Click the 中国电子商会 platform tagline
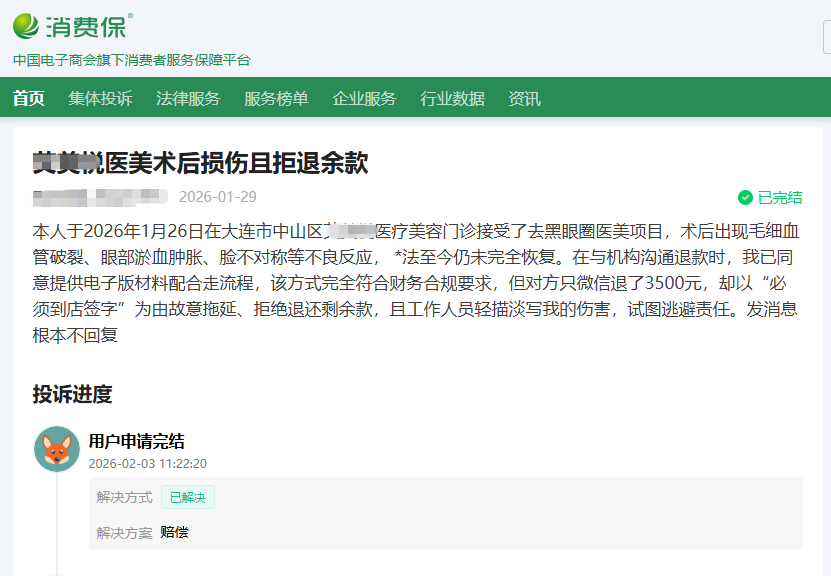This screenshot has width=831, height=576. click(131, 60)
